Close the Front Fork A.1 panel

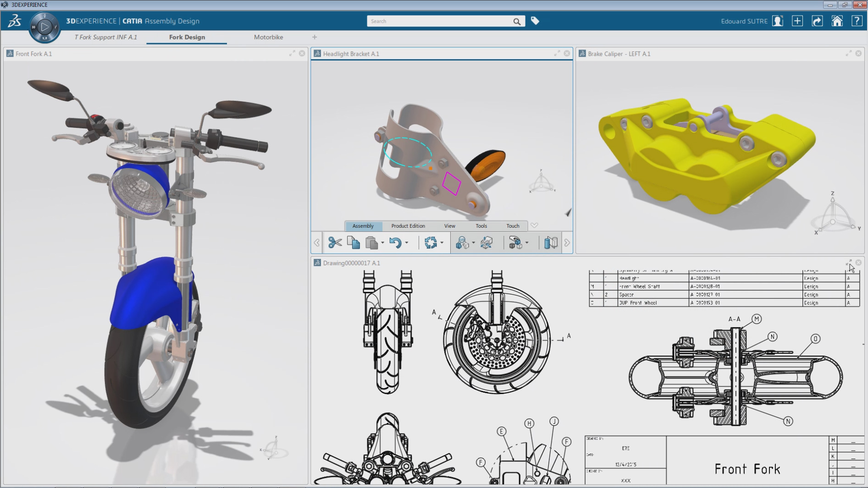[302, 54]
